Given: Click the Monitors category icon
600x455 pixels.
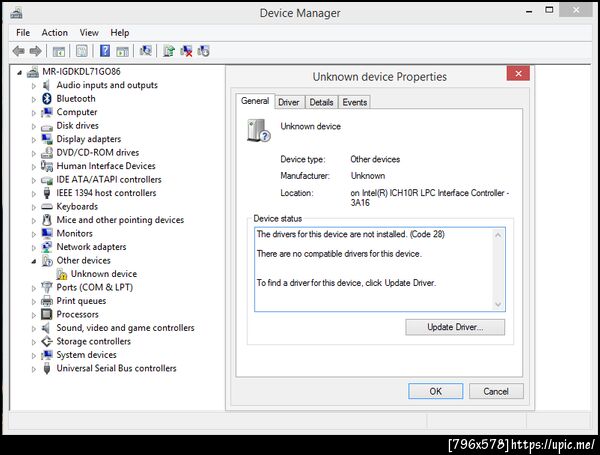Looking at the screenshot, I should (x=47, y=233).
